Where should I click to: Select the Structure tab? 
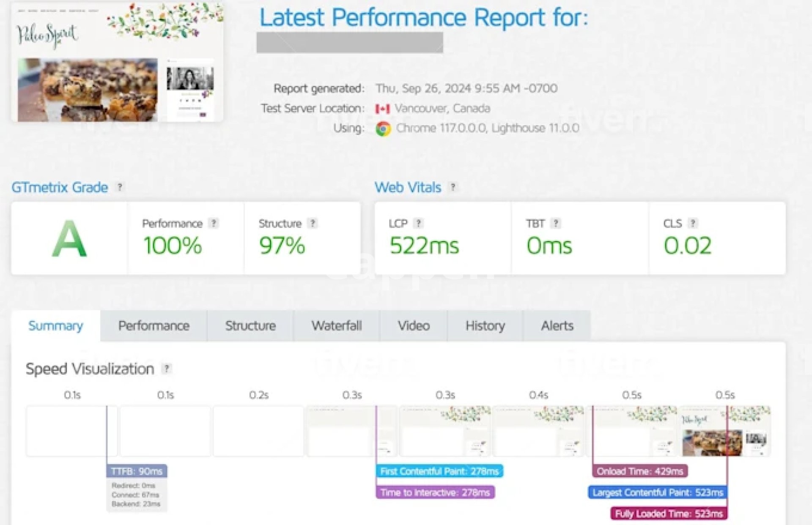point(250,326)
